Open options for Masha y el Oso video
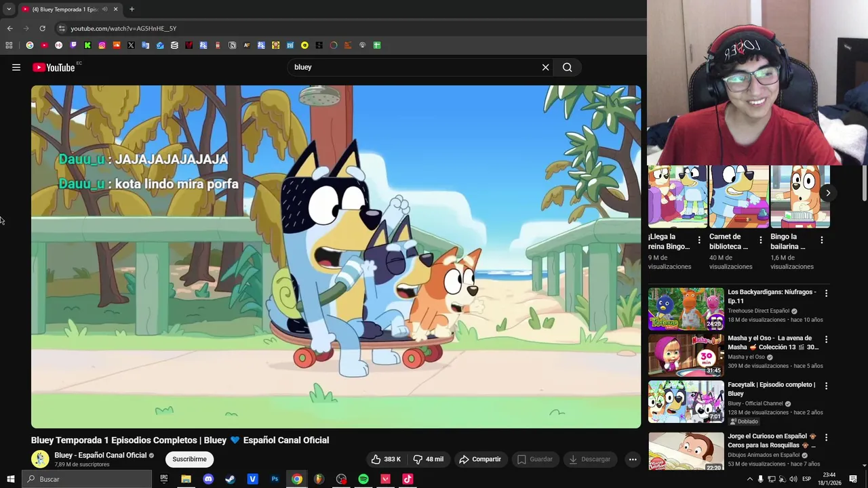This screenshot has width=868, height=488. 826,339
